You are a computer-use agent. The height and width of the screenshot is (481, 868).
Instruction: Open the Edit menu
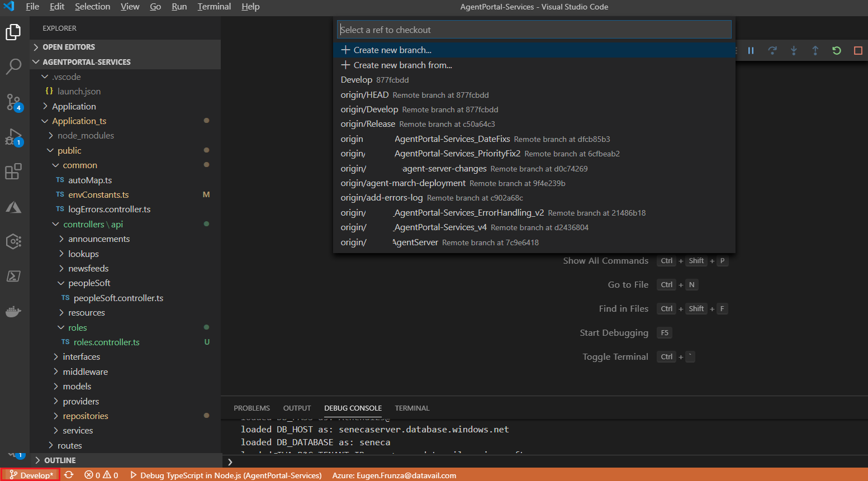click(57, 7)
